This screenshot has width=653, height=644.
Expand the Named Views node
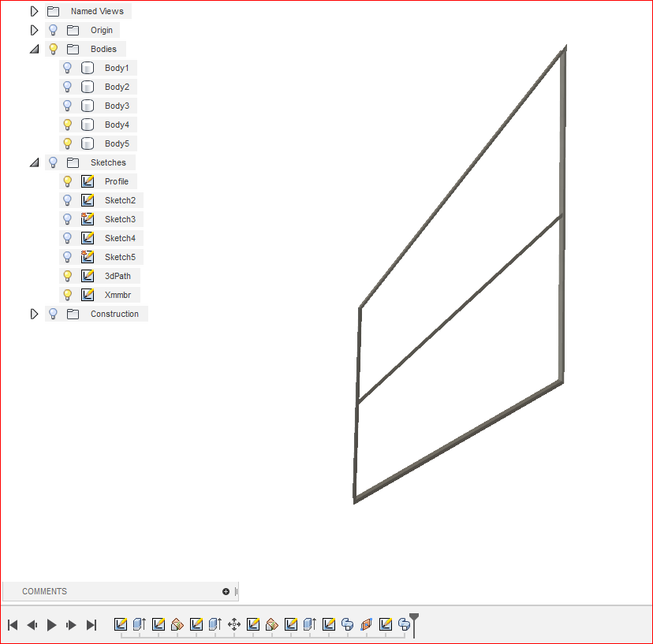(x=34, y=11)
